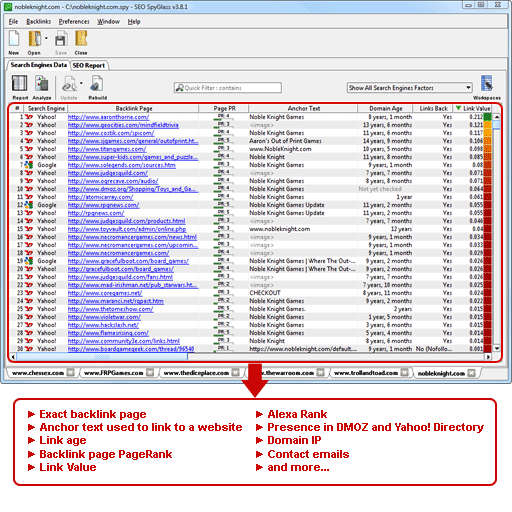Sort by the Link Value column header

pyautogui.click(x=472, y=108)
